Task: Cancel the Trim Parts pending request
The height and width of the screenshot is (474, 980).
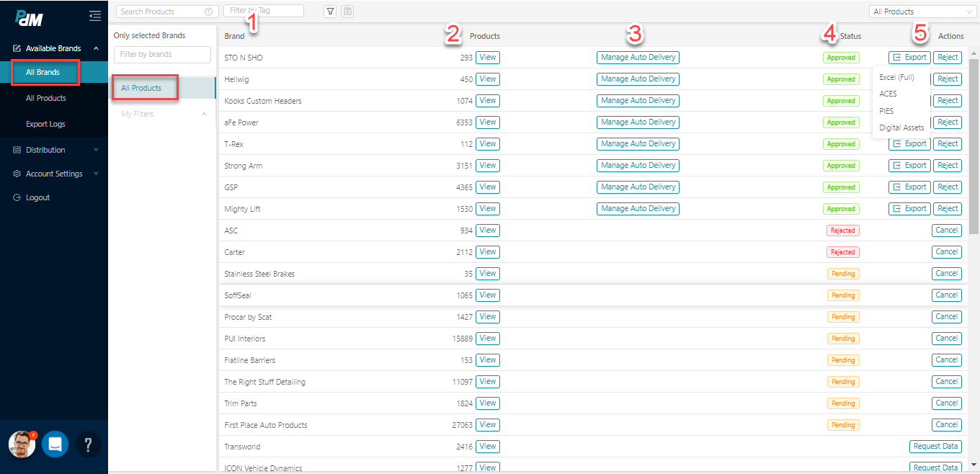Action: [x=947, y=403]
